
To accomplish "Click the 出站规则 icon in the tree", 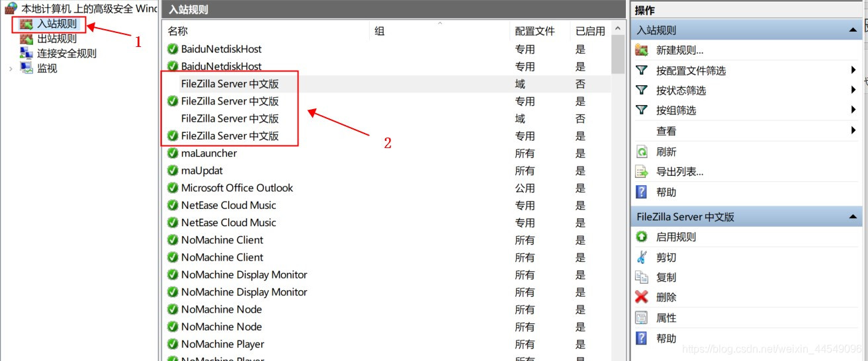I will pyautogui.click(x=26, y=39).
